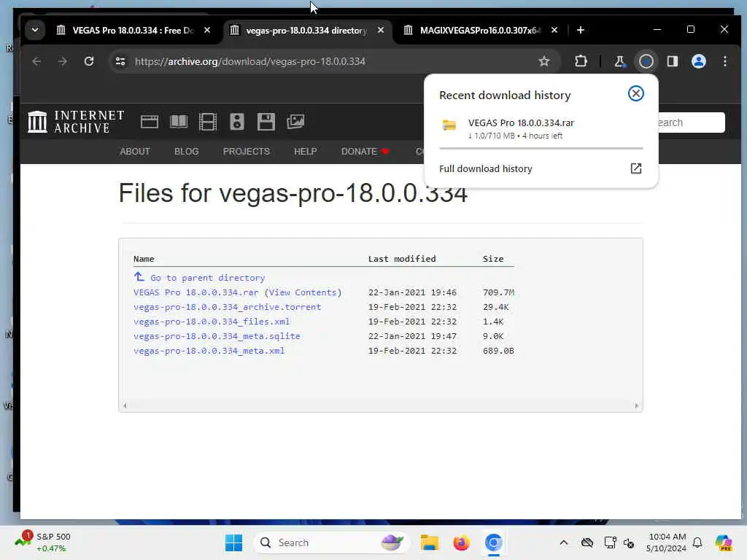This screenshot has width=747, height=560.
Task: Open full download history external link icon
Action: (x=636, y=168)
